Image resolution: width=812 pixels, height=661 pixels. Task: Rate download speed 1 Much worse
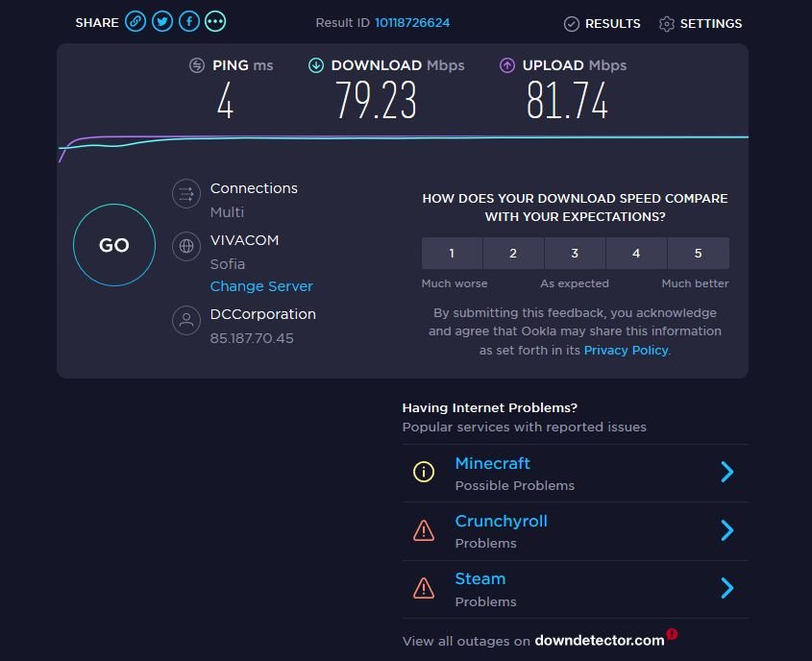(x=452, y=253)
